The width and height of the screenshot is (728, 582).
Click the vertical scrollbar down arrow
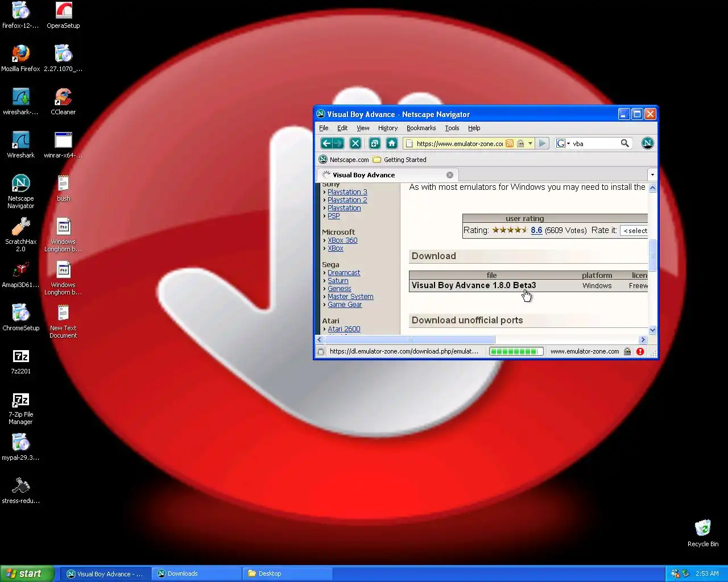coord(652,330)
